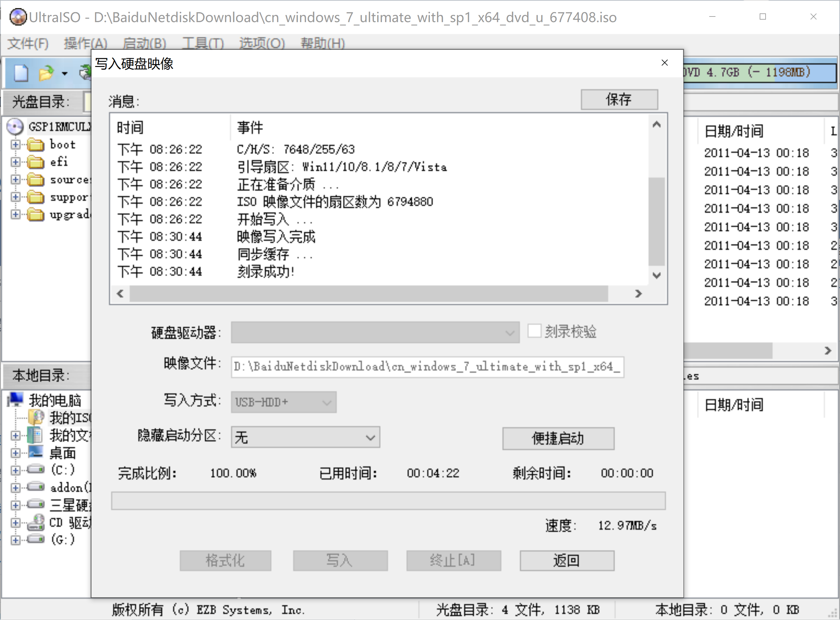Open the 文件(F) menu
Image resolution: width=840 pixels, height=620 pixels.
(x=28, y=43)
